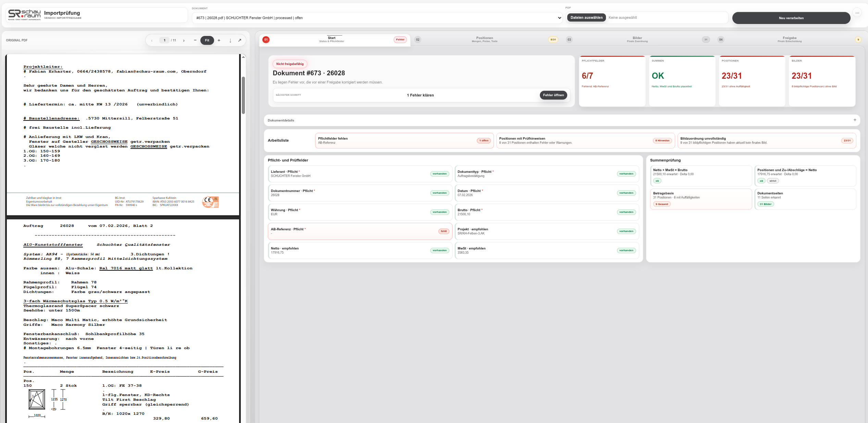Screen dimensions: 868x423
Task: Go to next PDF page arrow
Action: coord(184,40)
